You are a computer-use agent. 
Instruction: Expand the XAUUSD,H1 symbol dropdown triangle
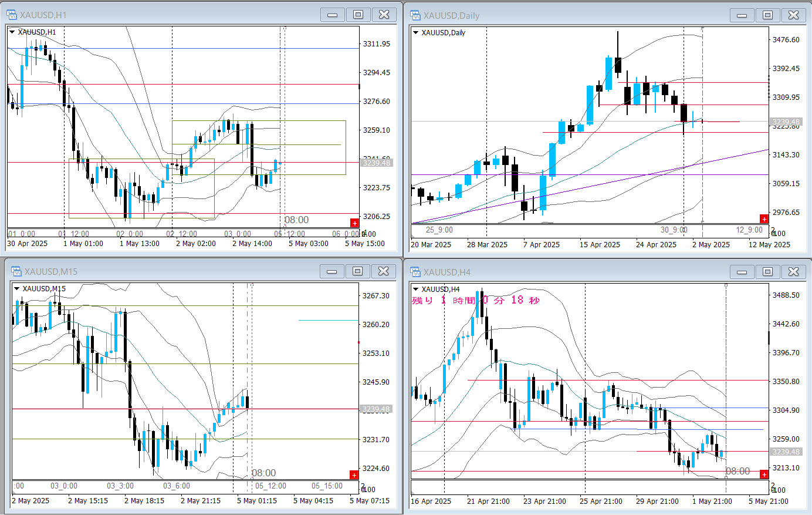click(x=12, y=32)
